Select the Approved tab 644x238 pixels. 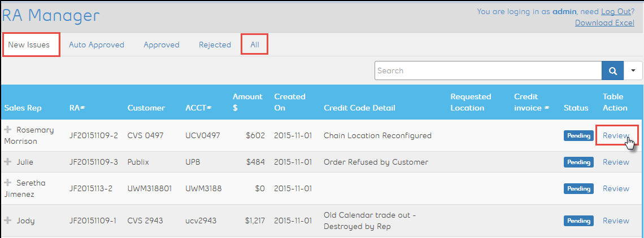click(162, 45)
